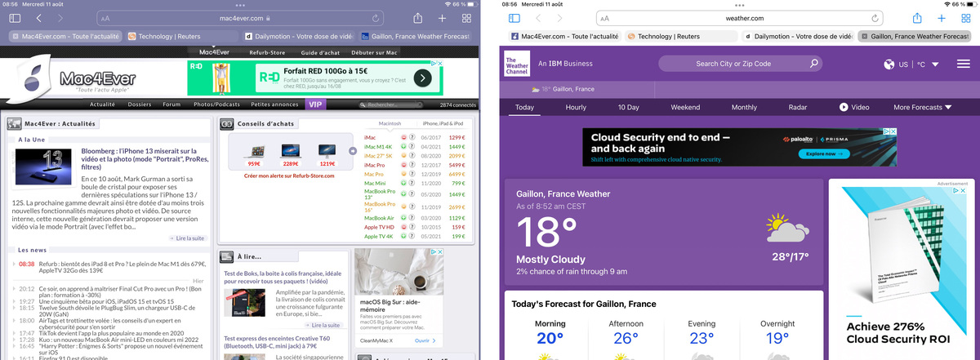Switch to Dailymotion tab in left window
This screenshot has height=360, width=980.
click(301, 36)
